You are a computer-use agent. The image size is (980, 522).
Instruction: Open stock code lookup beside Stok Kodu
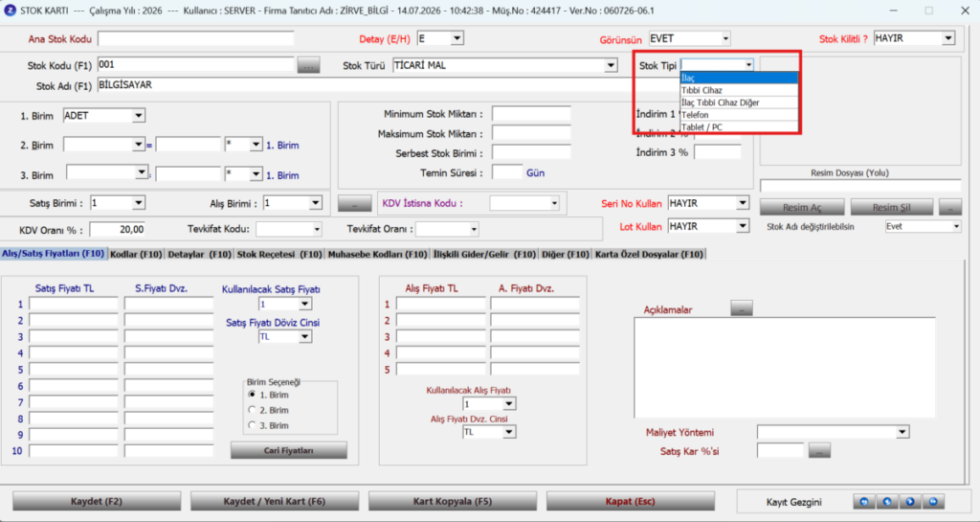pyautogui.click(x=308, y=65)
